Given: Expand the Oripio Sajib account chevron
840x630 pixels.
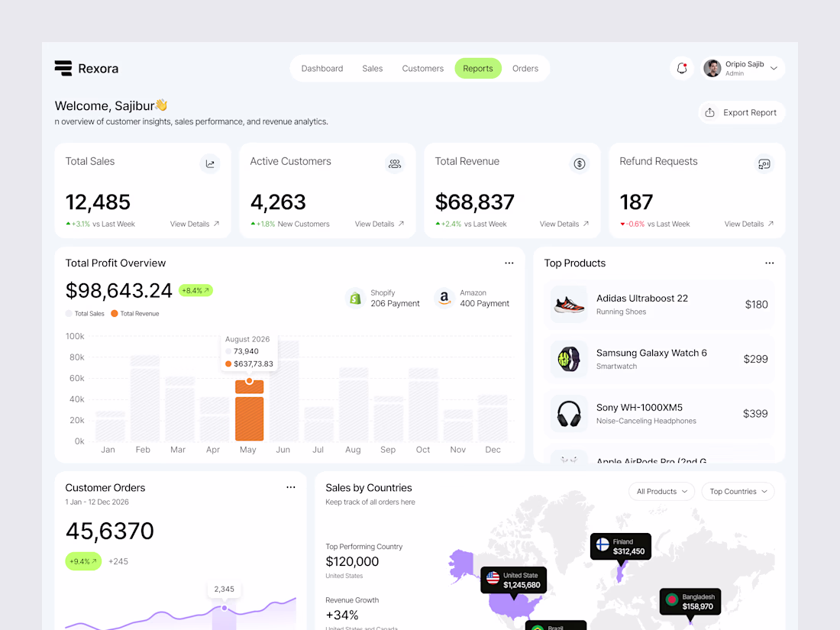Looking at the screenshot, I should click(x=774, y=68).
